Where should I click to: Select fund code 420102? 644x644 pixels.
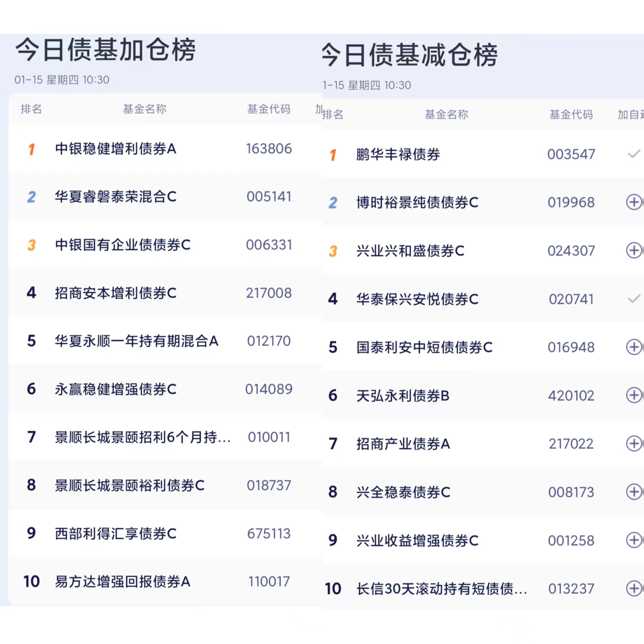[571, 396]
